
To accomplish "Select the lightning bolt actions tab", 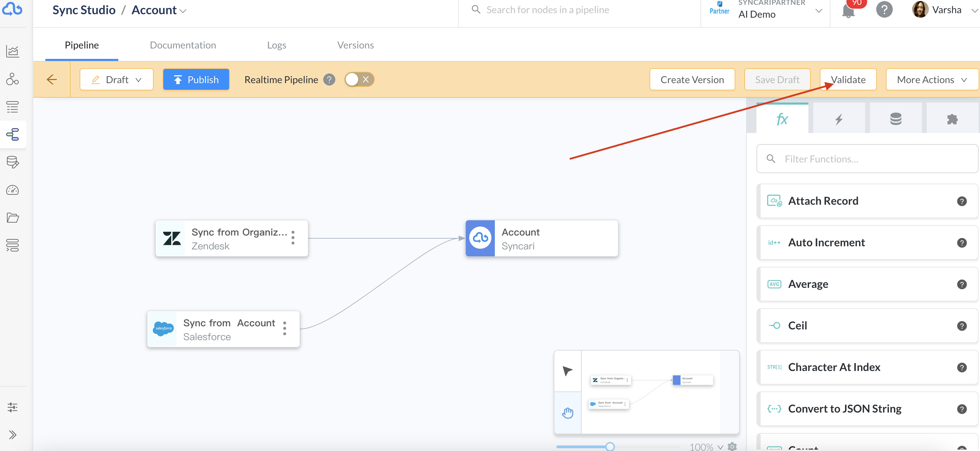I will tap(839, 118).
